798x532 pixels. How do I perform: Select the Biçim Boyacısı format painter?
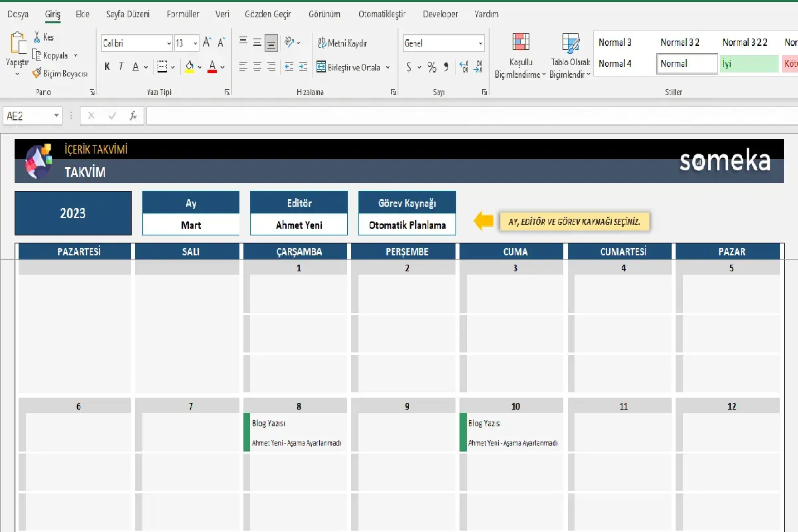pyautogui.click(x=37, y=74)
